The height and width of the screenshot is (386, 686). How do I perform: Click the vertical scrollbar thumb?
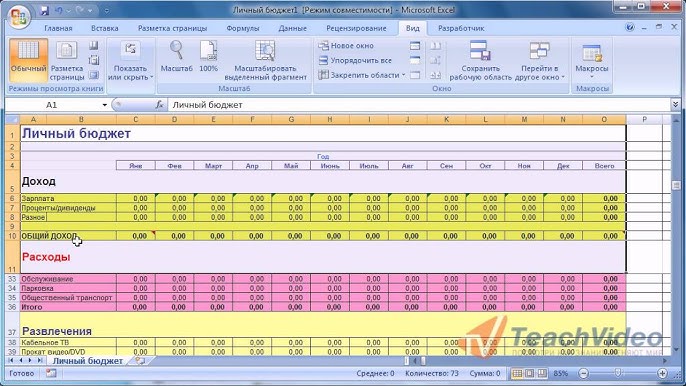pyautogui.click(x=675, y=186)
